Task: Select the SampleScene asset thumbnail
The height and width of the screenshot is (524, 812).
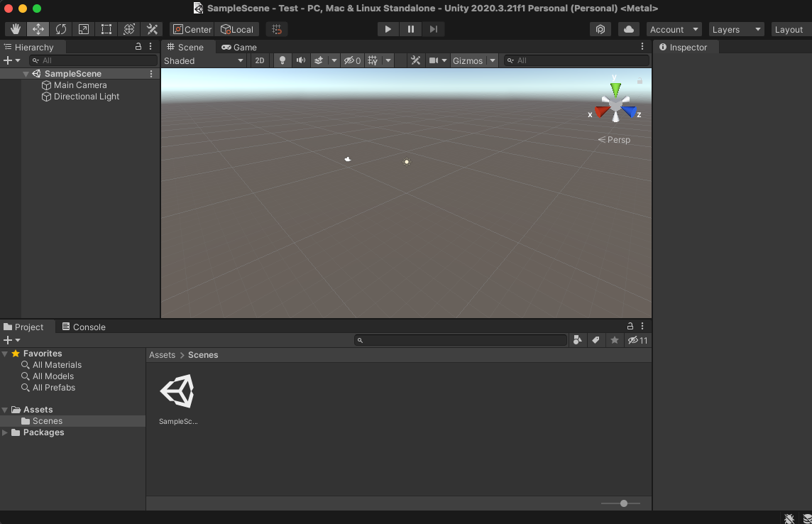Action: tap(177, 392)
